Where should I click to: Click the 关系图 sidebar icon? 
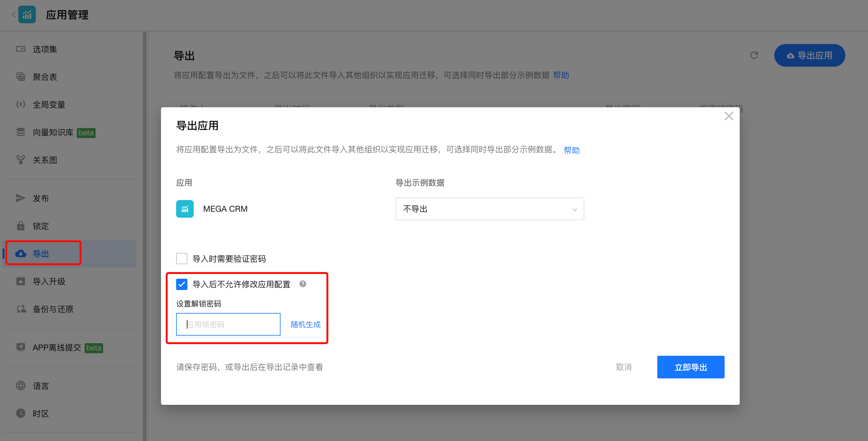(x=20, y=160)
